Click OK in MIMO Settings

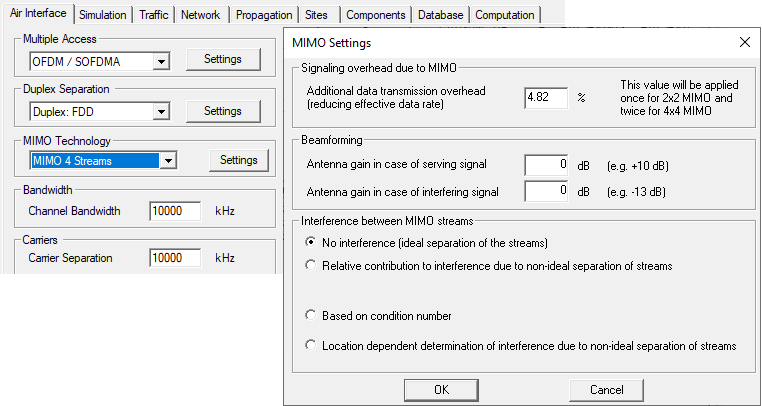[x=440, y=389]
